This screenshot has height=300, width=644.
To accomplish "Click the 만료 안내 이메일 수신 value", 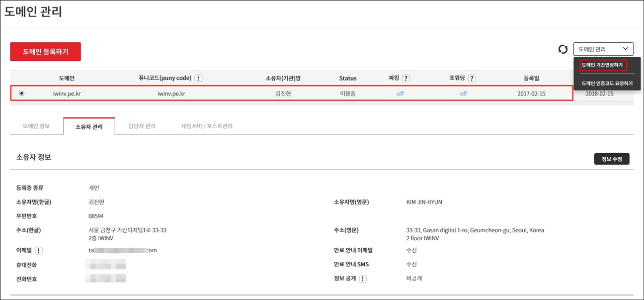I will (x=412, y=250).
